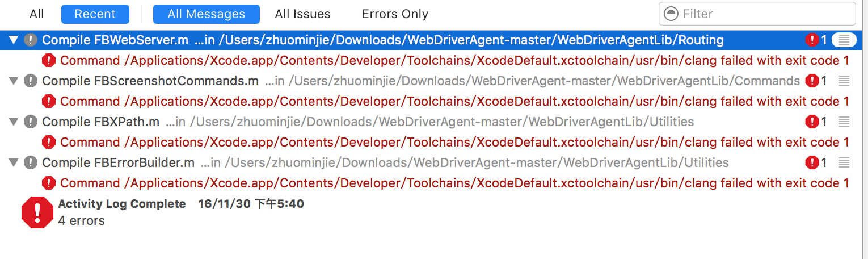Viewport: 868px width, 259px height.
Task: Collapse the Compile FBWebServer.m disclosure triangle
Action: pyautogui.click(x=14, y=40)
